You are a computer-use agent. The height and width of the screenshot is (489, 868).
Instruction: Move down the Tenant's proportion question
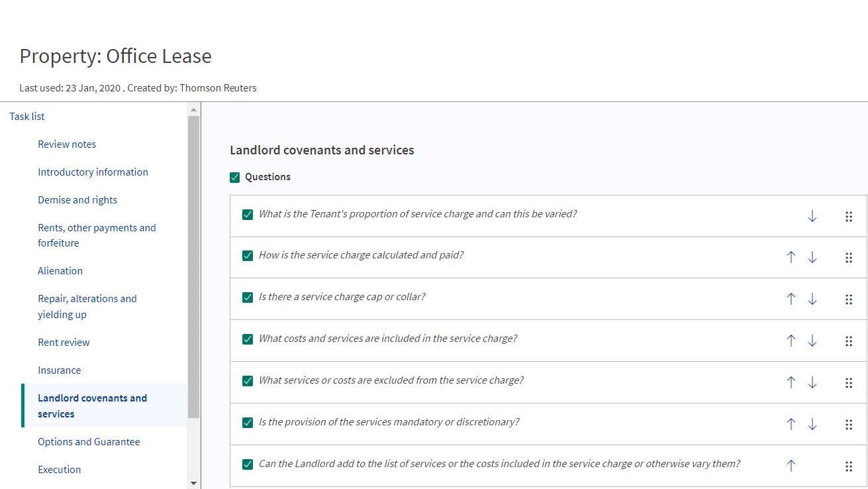click(812, 216)
